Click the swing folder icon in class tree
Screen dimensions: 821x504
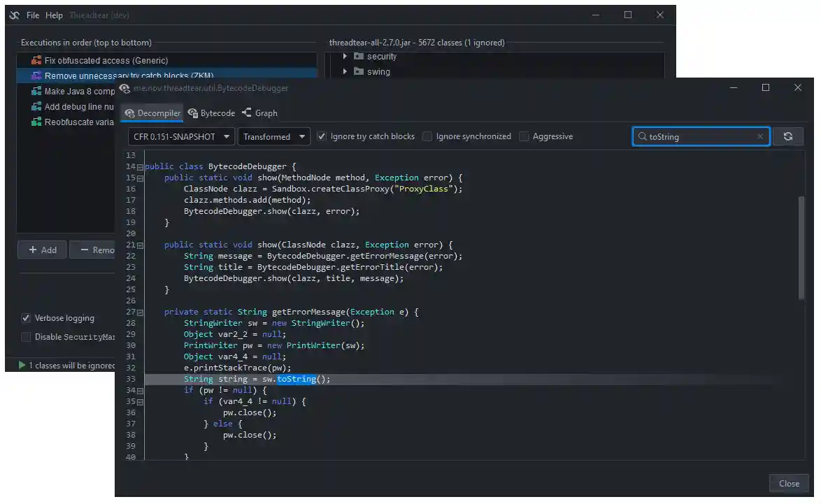coord(359,71)
